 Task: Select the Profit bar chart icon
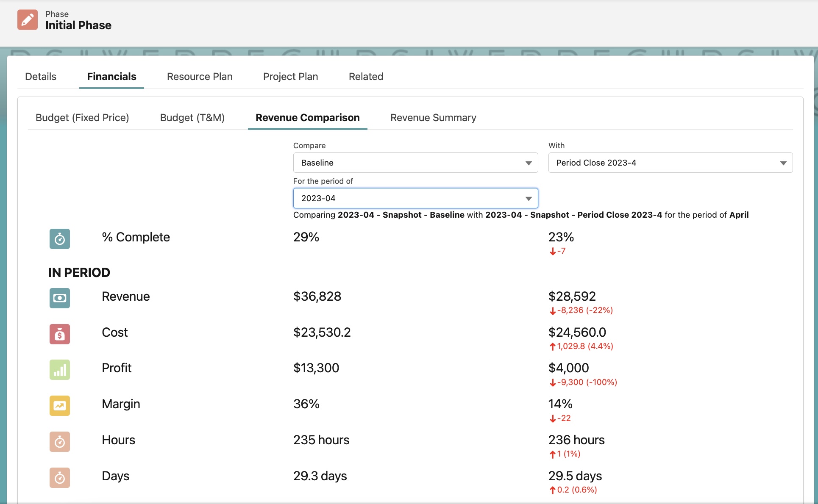59,369
